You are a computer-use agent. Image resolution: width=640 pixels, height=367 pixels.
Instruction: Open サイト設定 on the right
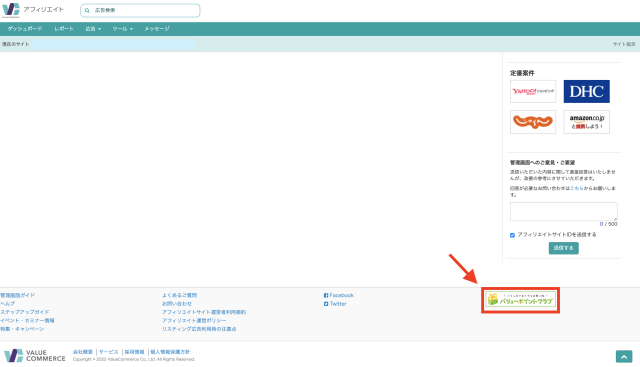tap(624, 44)
